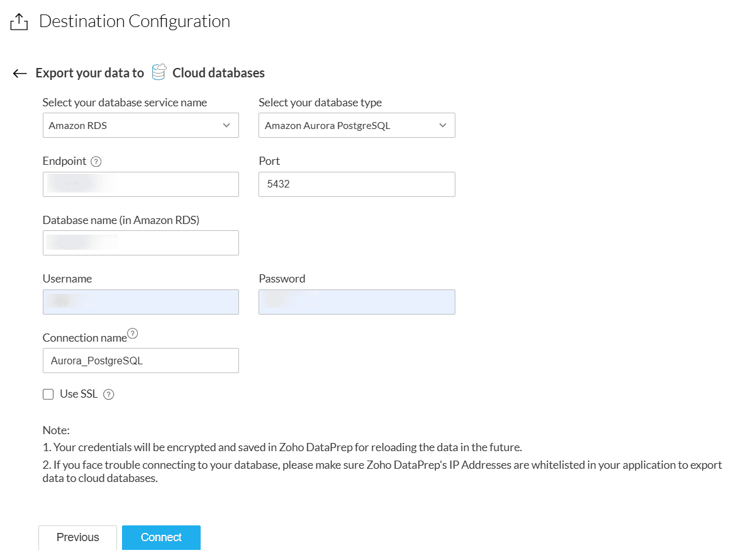Click the Connection name help icon
Image resolution: width=729 pixels, height=560 pixels.
pyautogui.click(x=132, y=333)
